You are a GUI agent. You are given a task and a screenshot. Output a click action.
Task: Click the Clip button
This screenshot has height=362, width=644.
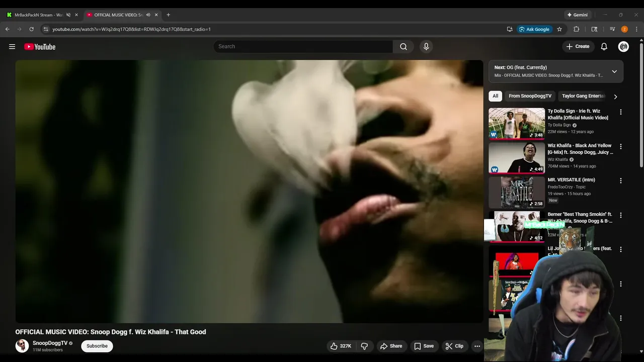(x=454, y=346)
